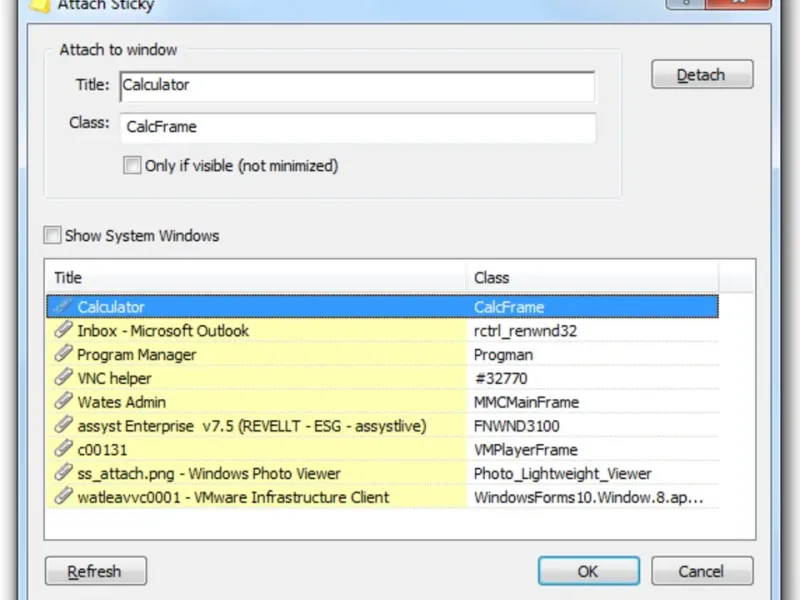The width and height of the screenshot is (800, 600).
Task: Click the paperclip icon beside c00131
Action: (x=63, y=449)
